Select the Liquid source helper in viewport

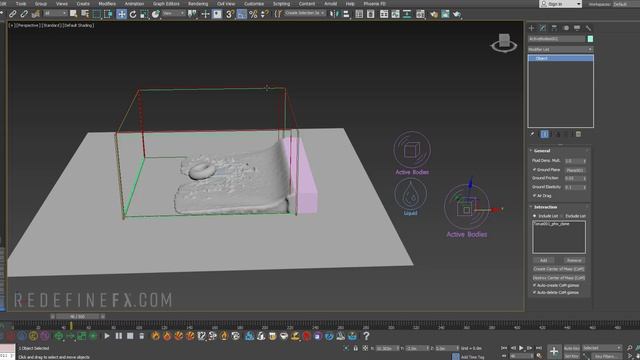point(411,198)
